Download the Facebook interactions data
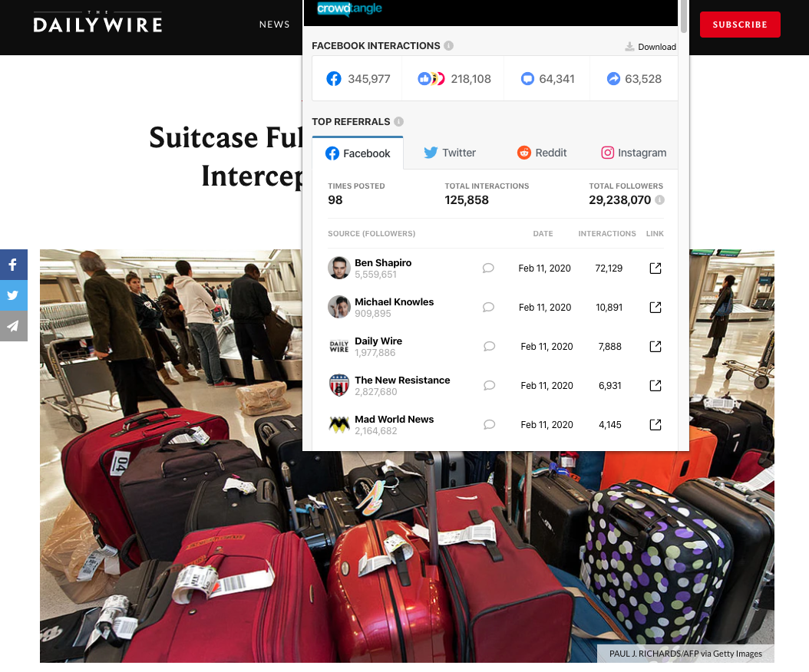The width and height of the screenshot is (809, 672). pyautogui.click(x=650, y=47)
